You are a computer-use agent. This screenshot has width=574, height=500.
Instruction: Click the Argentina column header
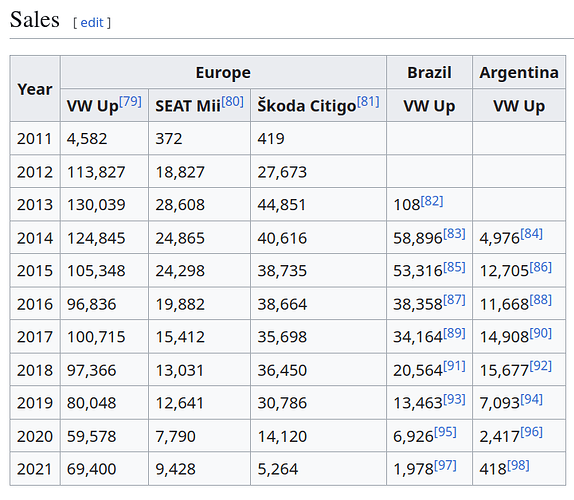tap(519, 72)
